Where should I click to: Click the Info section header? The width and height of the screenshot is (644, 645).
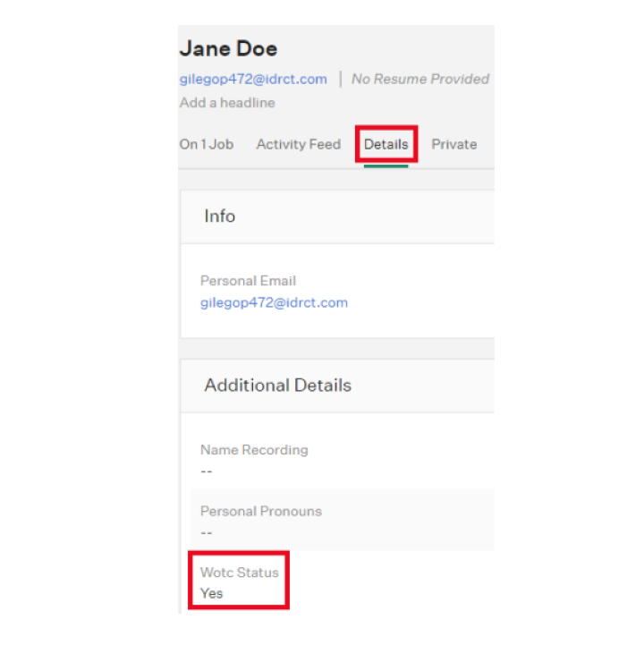(220, 216)
